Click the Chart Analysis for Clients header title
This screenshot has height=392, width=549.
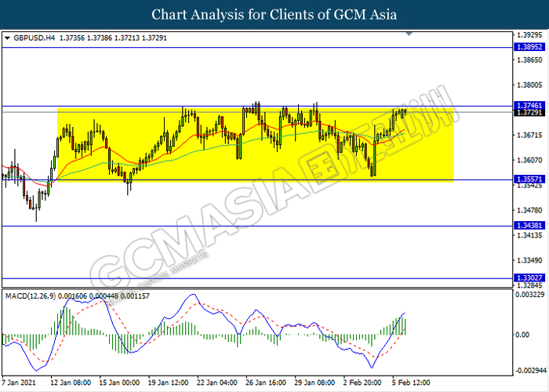[274, 14]
